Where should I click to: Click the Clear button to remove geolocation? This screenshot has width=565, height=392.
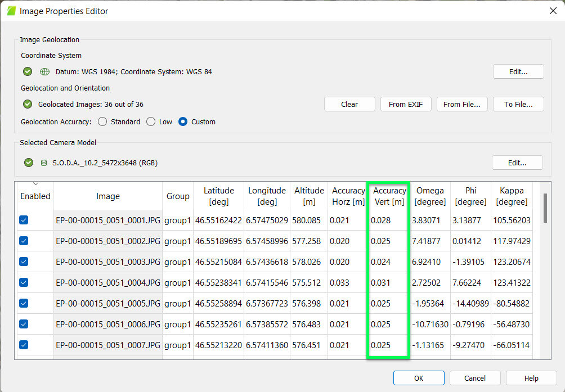[349, 103]
